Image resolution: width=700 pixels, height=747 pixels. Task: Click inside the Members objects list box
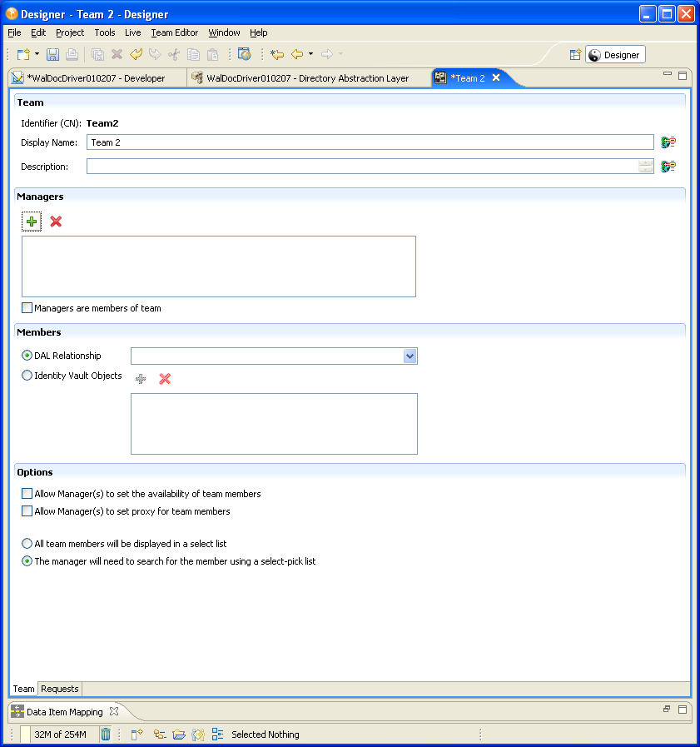click(x=275, y=424)
